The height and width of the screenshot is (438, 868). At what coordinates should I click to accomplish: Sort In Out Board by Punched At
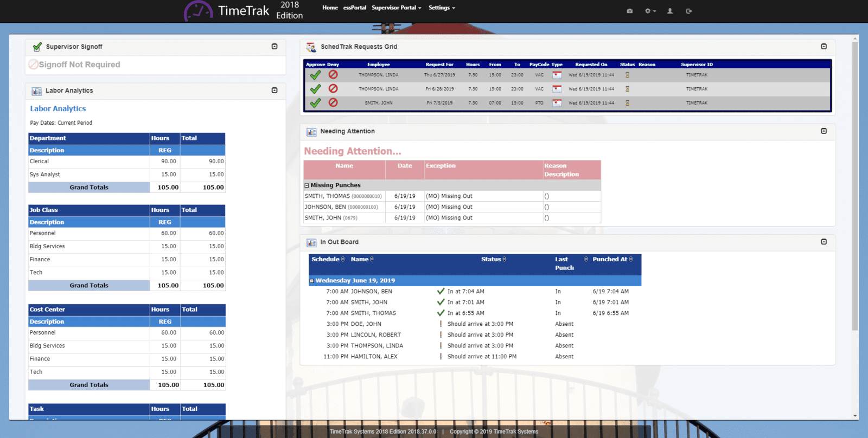click(631, 259)
